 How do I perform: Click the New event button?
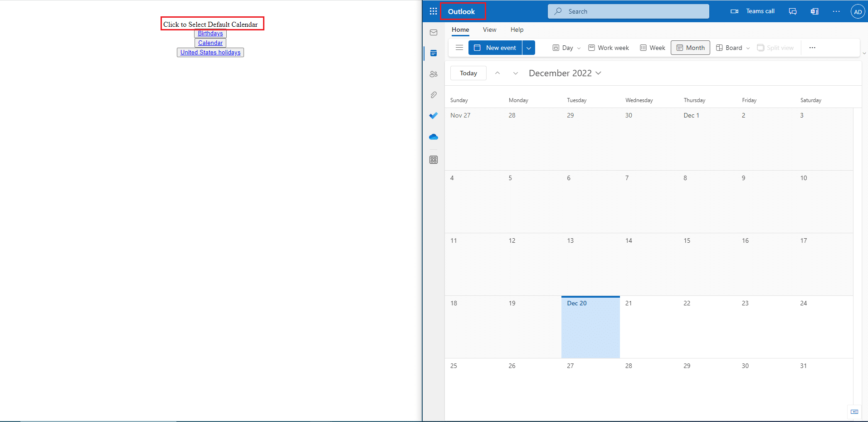click(x=495, y=48)
